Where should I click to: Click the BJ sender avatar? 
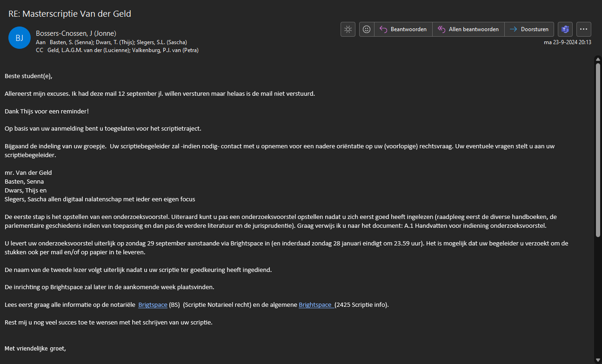pyautogui.click(x=20, y=38)
